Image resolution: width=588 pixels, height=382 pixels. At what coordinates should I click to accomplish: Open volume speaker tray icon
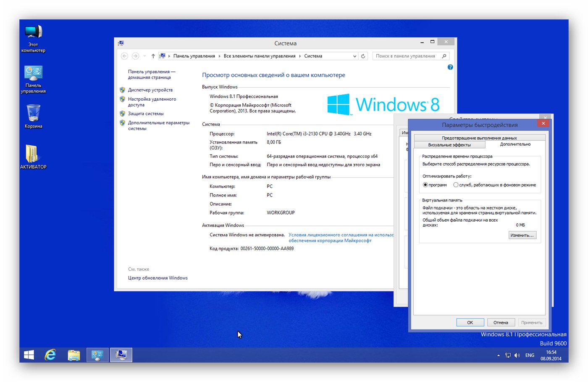tap(517, 355)
